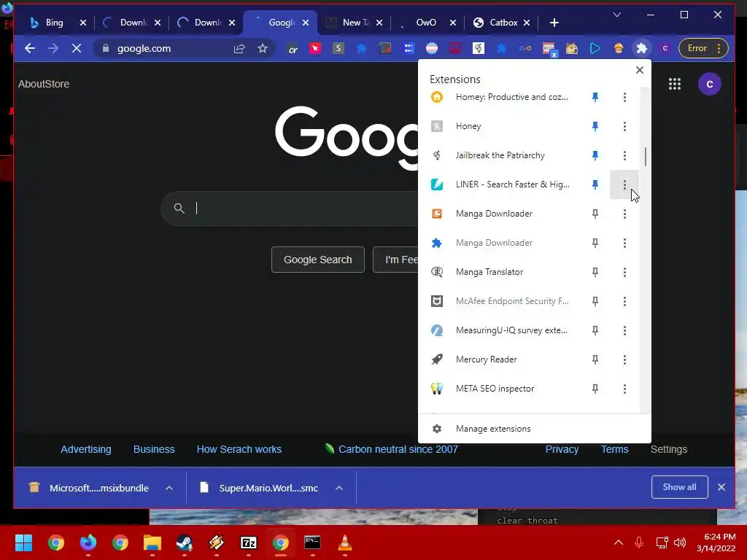Click the Honey extension icon in the list
The width and height of the screenshot is (747, 560).
point(437,126)
